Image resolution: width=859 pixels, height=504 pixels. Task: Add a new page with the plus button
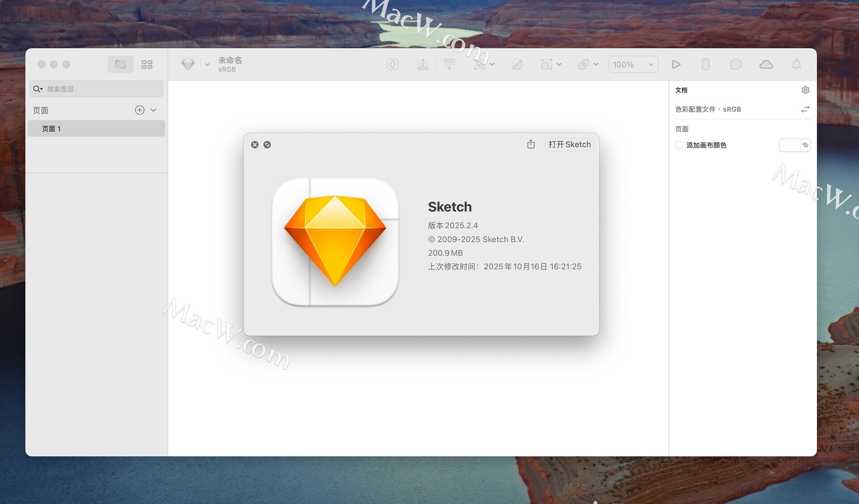coord(140,110)
